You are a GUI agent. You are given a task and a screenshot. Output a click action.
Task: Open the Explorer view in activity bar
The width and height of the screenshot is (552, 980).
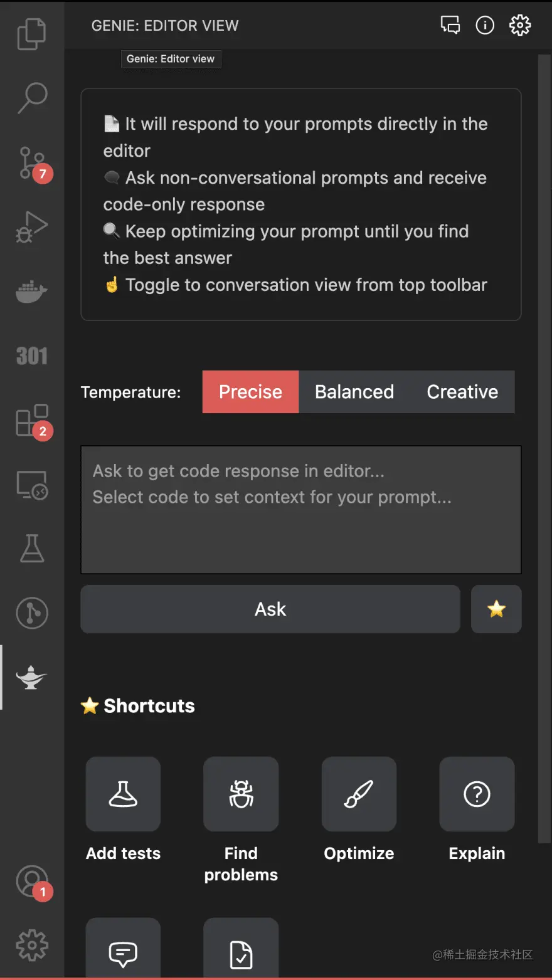click(31, 34)
